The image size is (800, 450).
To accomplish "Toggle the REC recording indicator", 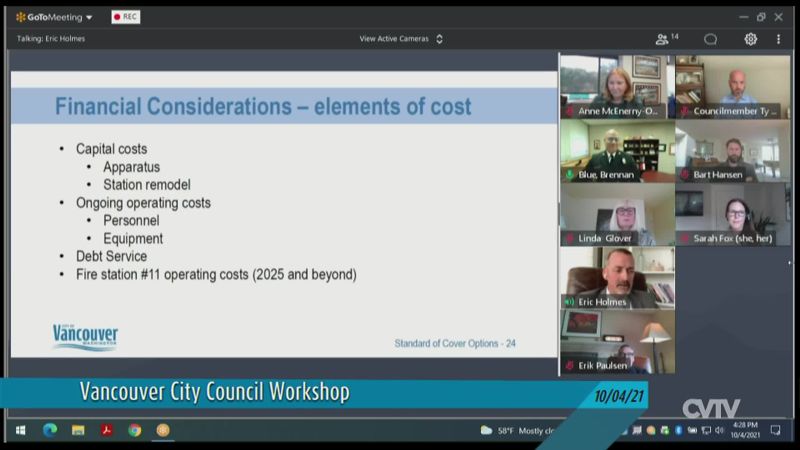I will pyautogui.click(x=125, y=17).
